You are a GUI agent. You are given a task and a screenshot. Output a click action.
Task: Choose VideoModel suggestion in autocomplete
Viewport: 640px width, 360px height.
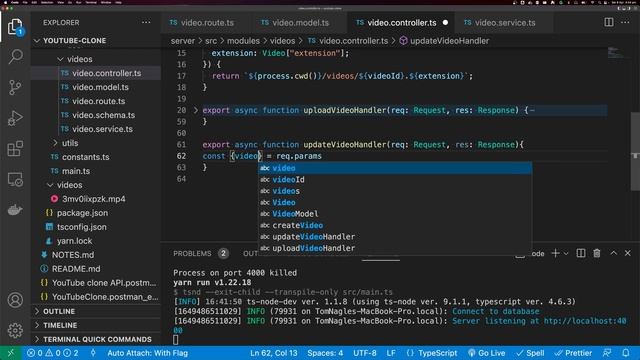click(x=395, y=214)
